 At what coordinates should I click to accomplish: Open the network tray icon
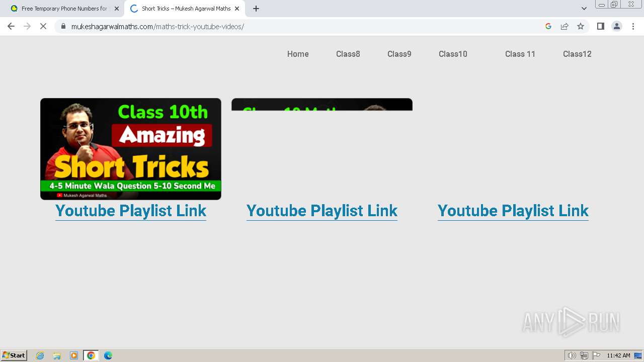(584, 355)
